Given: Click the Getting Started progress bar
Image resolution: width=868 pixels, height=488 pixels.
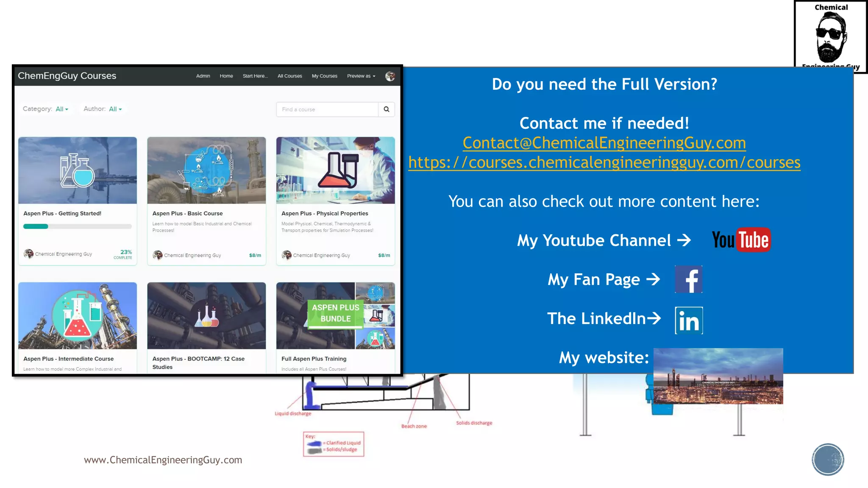Looking at the screenshot, I should point(77,227).
